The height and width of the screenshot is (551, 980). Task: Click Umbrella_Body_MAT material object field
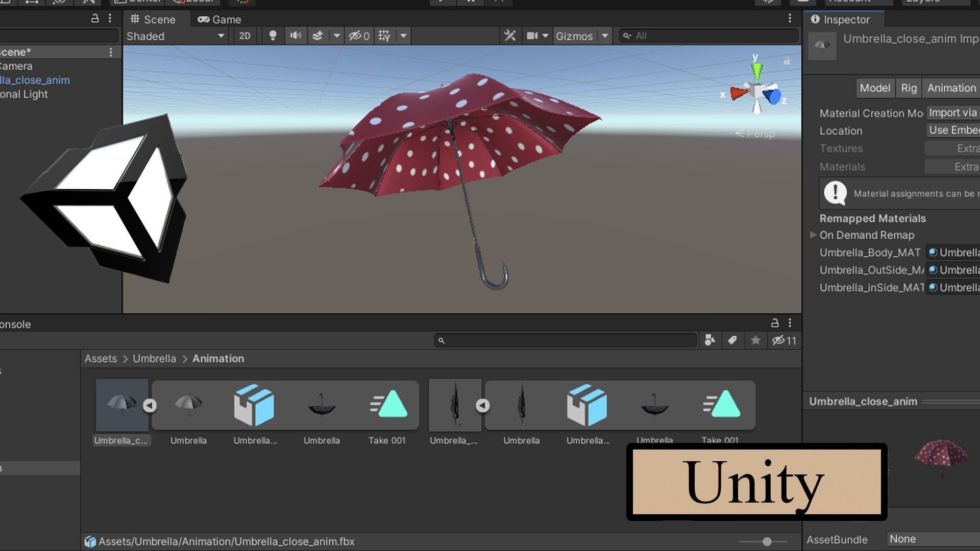pyautogui.click(x=953, y=253)
